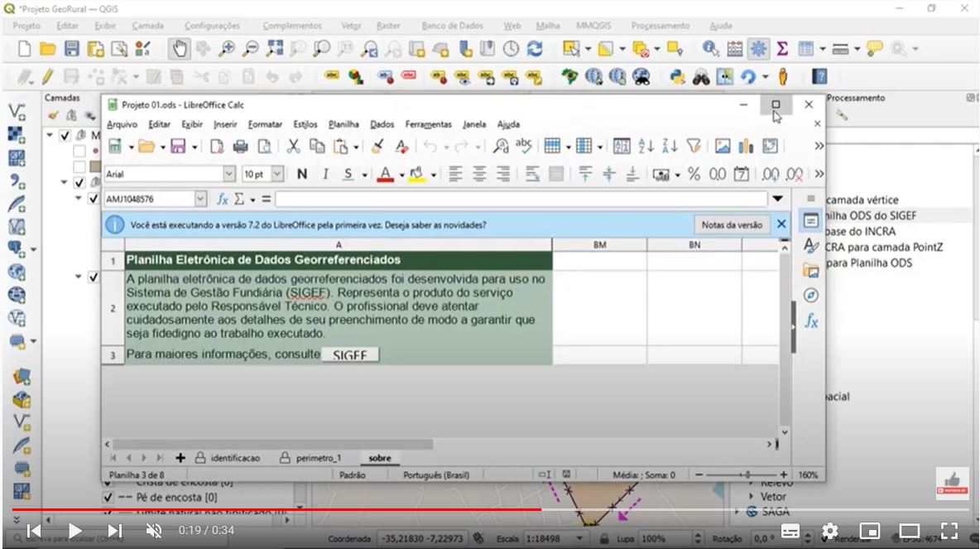Image resolution: width=980 pixels, height=549 pixels.
Task: Click the Center Horizontally icon in Calc
Action: point(479,175)
